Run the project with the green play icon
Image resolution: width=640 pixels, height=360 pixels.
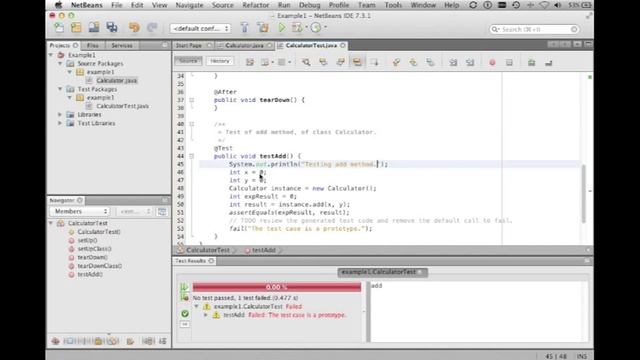point(282,28)
